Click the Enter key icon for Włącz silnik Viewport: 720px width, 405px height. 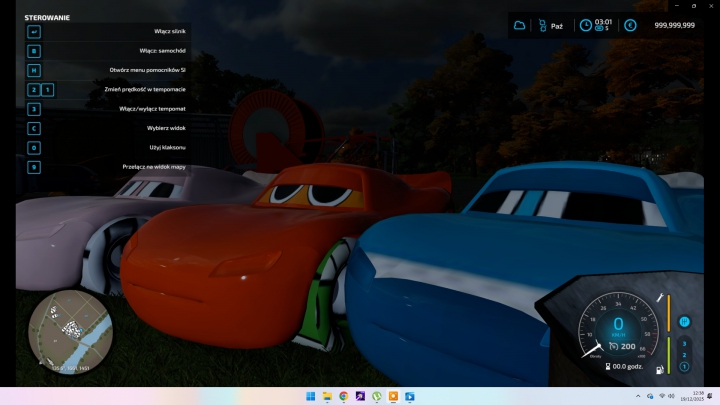(x=34, y=32)
